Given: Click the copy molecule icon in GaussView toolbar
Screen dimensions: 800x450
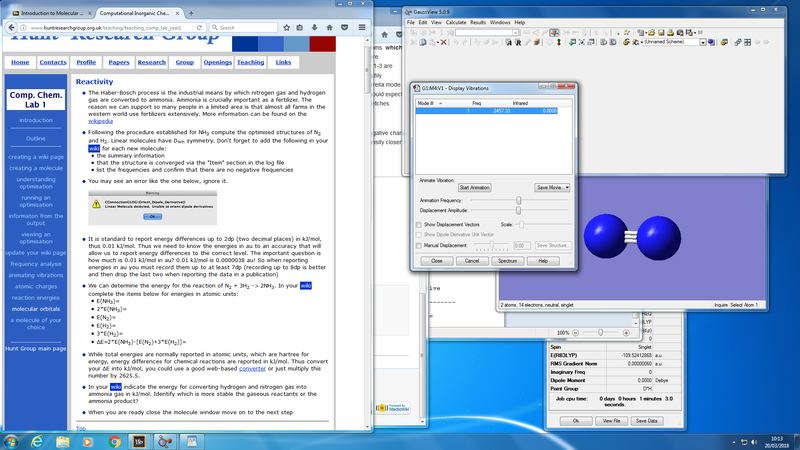Looking at the screenshot, I should 422,42.
